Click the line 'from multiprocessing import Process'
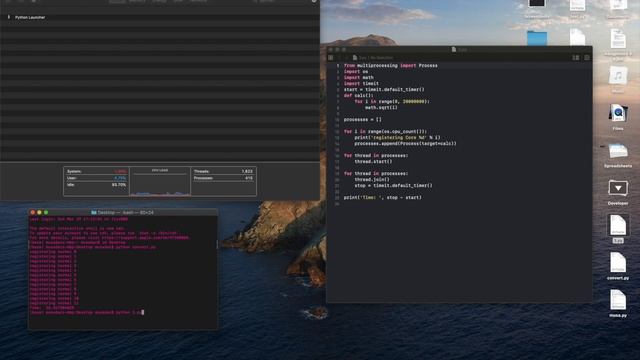This screenshot has width=640, height=360. 390,65
